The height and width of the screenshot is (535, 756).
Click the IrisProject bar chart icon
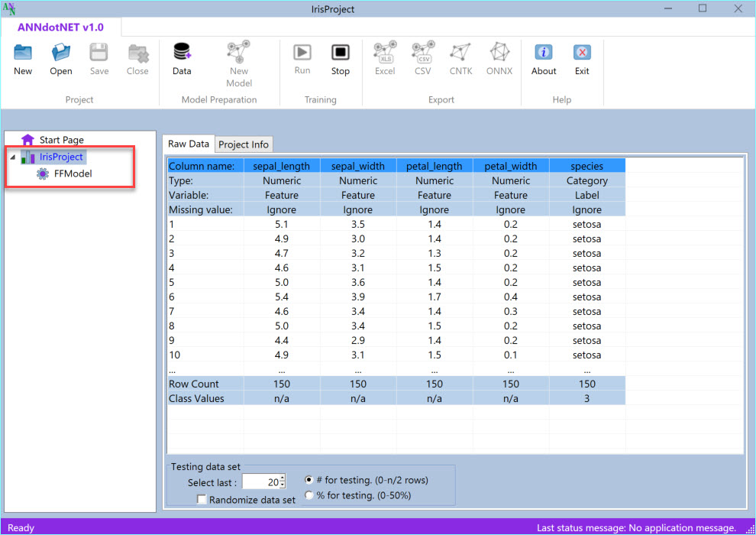click(x=28, y=157)
